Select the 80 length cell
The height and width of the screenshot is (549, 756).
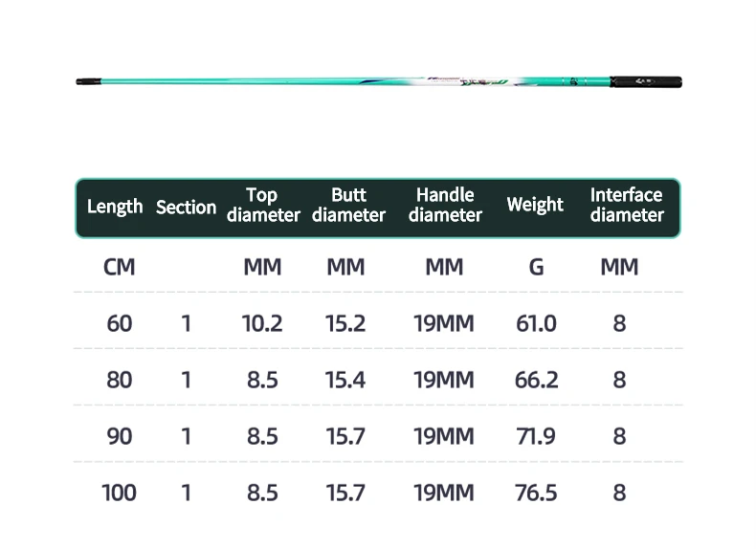click(120, 381)
